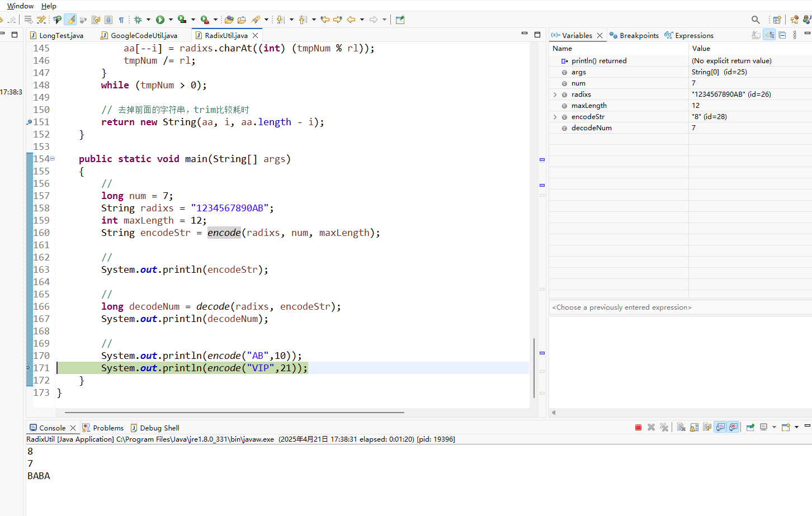812x516 pixels.
Task: Enable Scroll Lock in the console
Action: pyautogui.click(x=693, y=427)
